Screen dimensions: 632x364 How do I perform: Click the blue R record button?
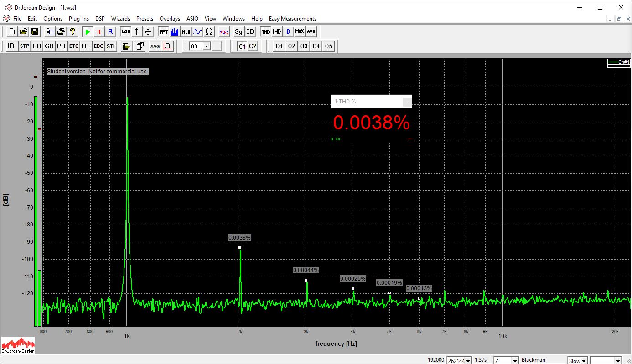coord(110,32)
